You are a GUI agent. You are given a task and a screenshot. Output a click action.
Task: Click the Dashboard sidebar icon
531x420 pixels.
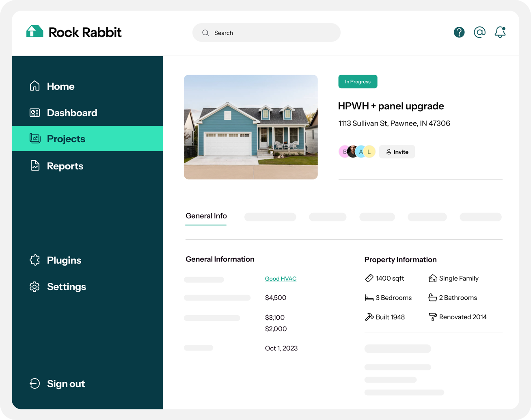pos(35,113)
